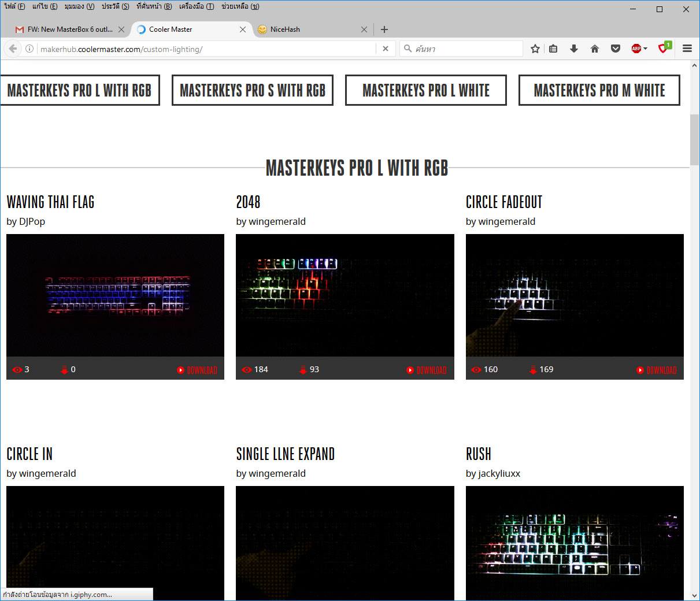
Task: Click the eye views icon under Circle Fadeout
Action: tap(476, 370)
